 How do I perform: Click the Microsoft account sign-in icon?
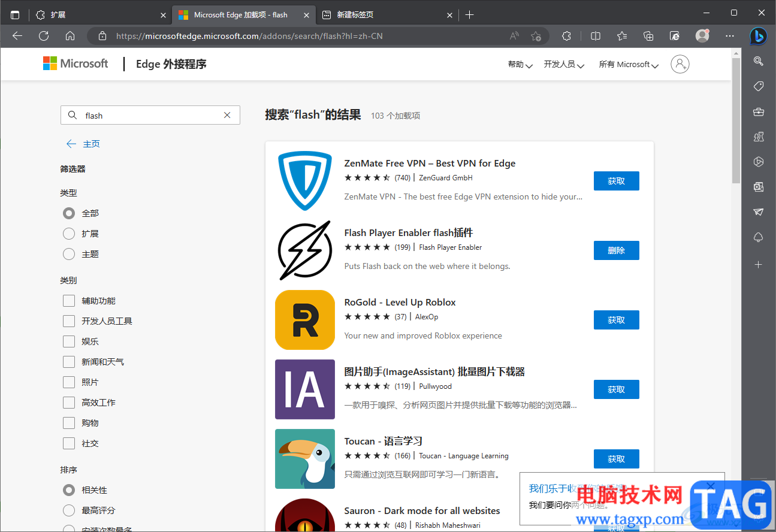click(x=680, y=64)
